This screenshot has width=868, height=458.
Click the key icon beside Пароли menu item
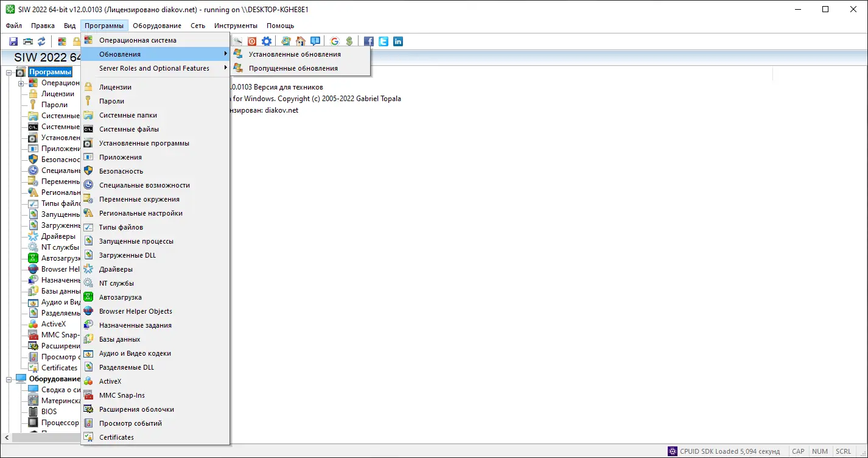point(88,101)
